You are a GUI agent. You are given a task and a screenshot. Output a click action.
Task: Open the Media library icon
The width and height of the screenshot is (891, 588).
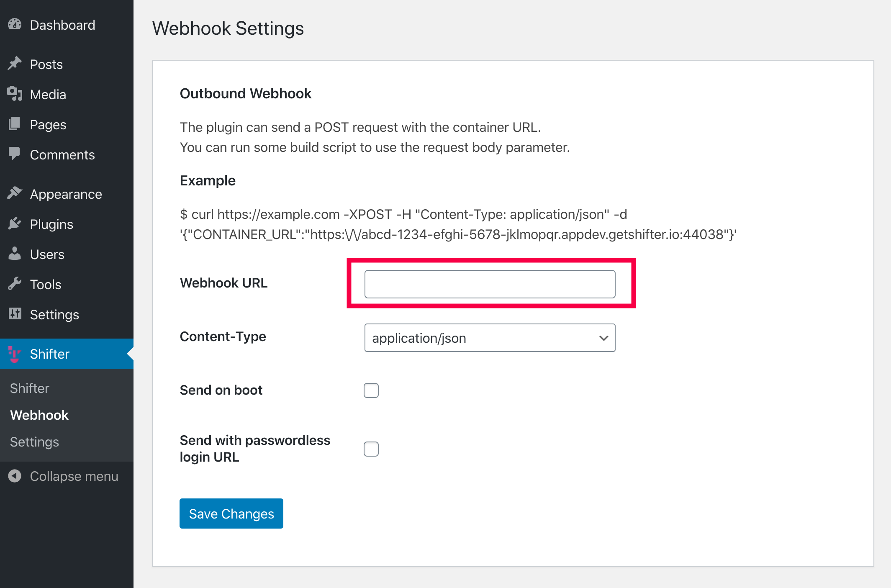tap(15, 94)
